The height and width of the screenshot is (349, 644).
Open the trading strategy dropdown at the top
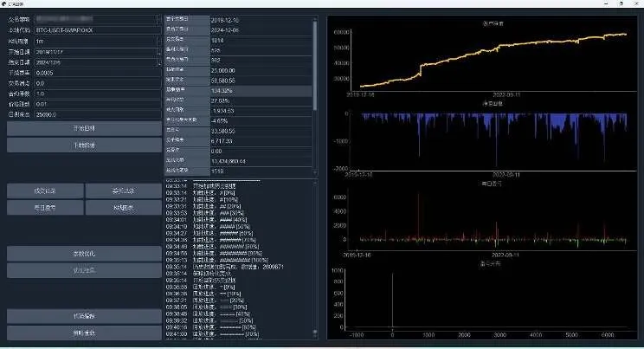(97, 19)
